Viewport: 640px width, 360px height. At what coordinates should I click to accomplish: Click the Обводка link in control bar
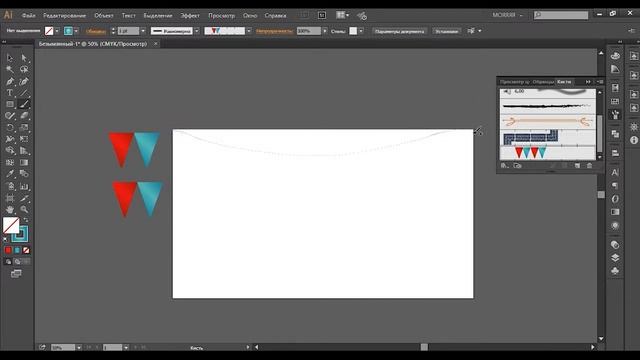[x=96, y=31]
